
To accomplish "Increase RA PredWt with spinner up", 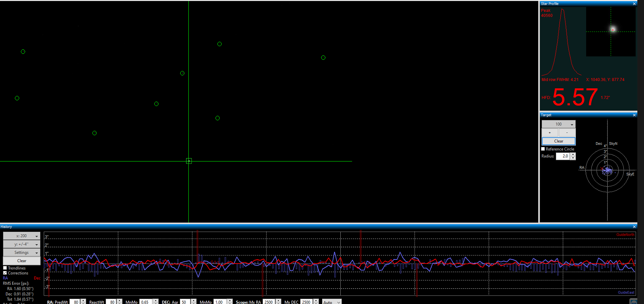I will [x=83, y=301].
